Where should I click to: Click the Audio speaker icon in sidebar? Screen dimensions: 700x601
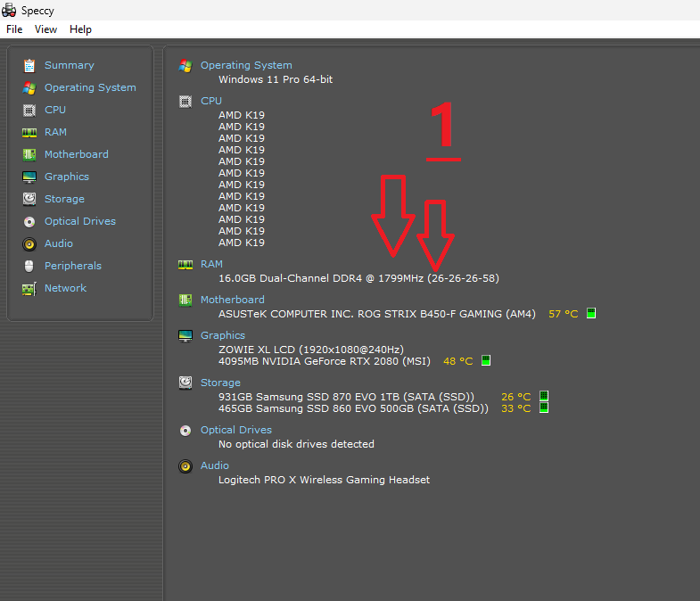[29, 243]
